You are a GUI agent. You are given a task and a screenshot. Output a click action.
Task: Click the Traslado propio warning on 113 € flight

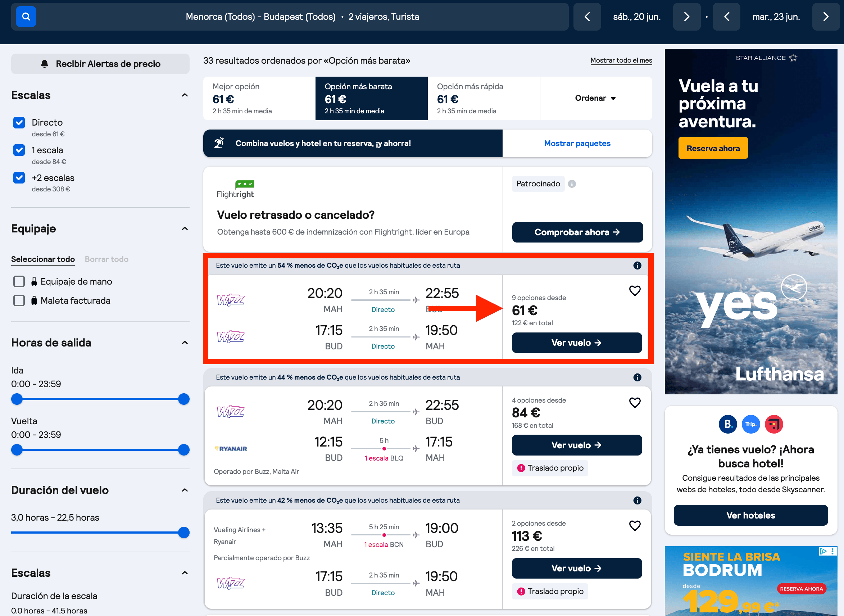pyautogui.click(x=550, y=592)
